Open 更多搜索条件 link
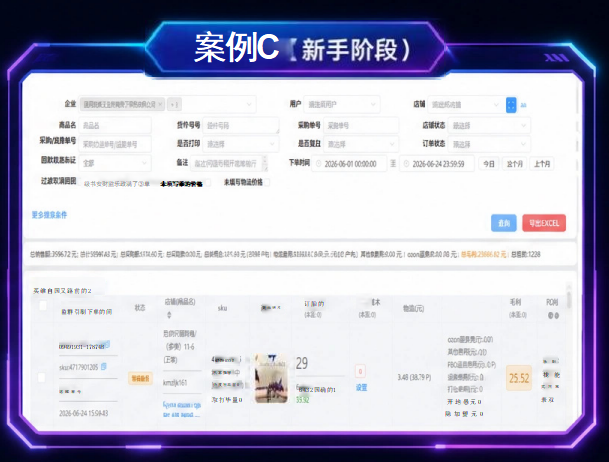This screenshot has width=609, height=462. [x=49, y=215]
